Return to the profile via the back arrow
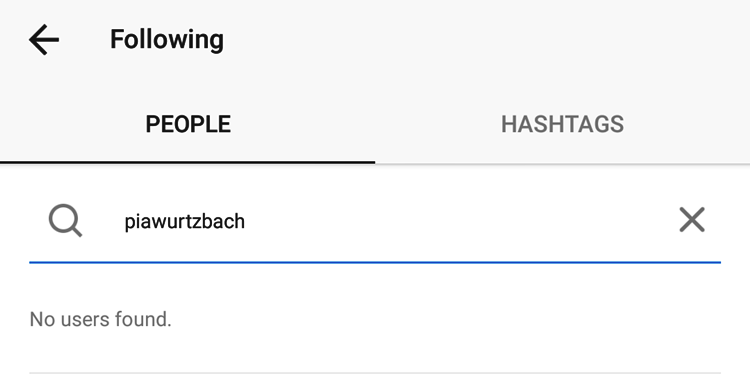750x392 pixels. 44,40
